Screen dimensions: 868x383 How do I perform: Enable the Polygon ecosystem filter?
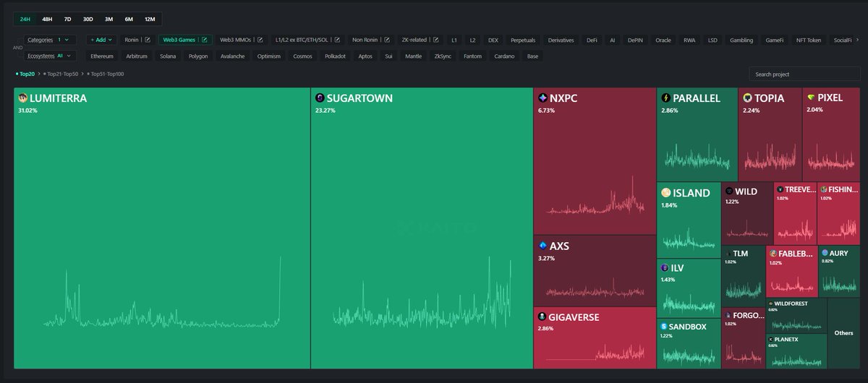198,56
